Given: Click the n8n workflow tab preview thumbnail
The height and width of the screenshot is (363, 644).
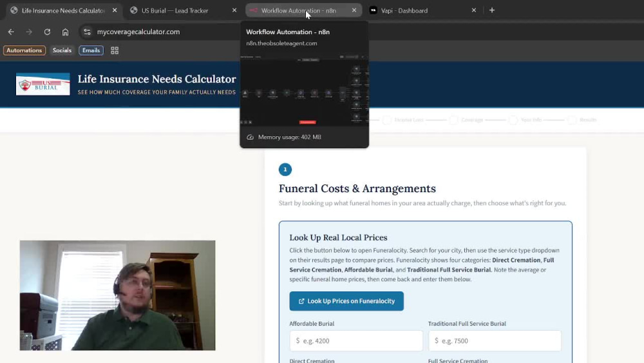Looking at the screenshot, I should tap(305, 89).
